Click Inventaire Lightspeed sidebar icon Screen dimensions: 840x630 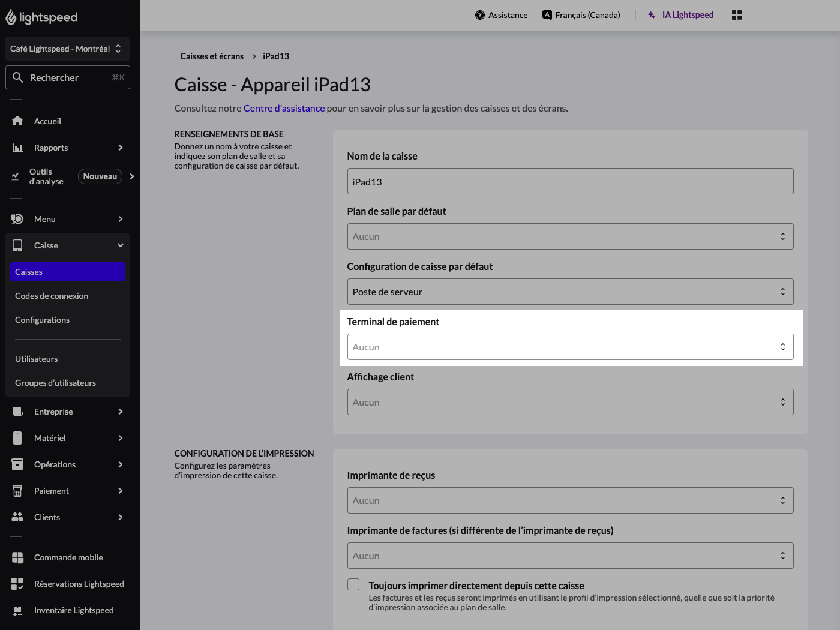(17, 610)
